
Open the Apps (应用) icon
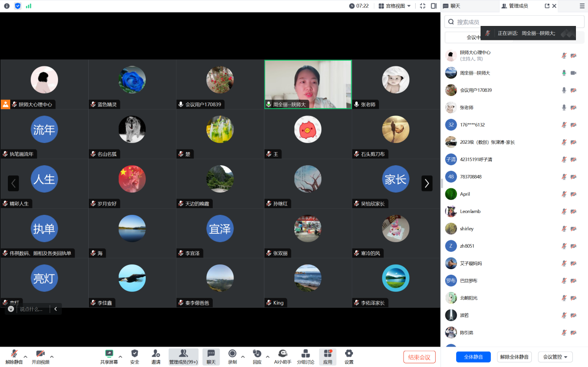tap(328, 356)
